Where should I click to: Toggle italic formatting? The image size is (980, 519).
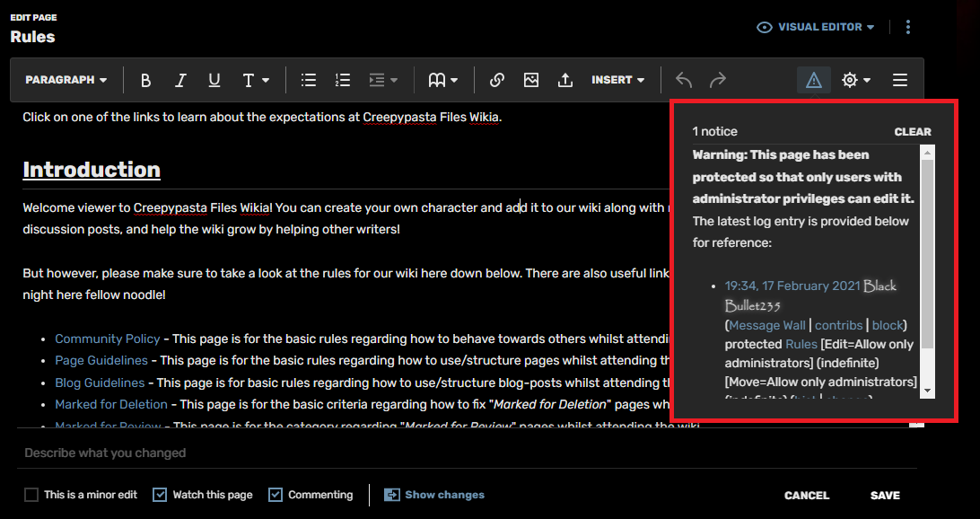tap(180, 80)
